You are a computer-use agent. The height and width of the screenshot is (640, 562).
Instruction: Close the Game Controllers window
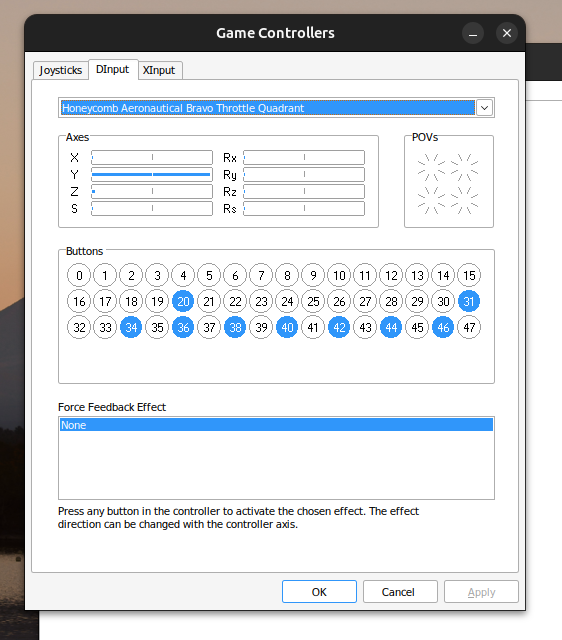(x=507, y=33)
